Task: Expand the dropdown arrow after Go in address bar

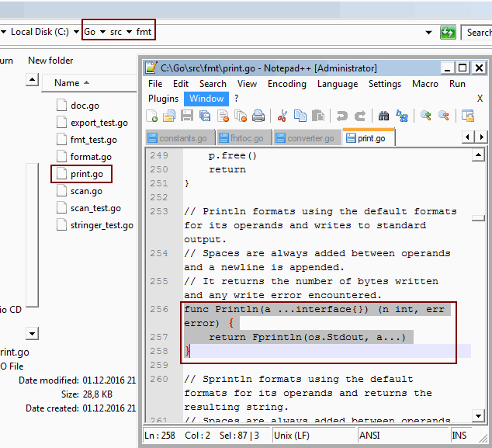Action: point(102,32)
